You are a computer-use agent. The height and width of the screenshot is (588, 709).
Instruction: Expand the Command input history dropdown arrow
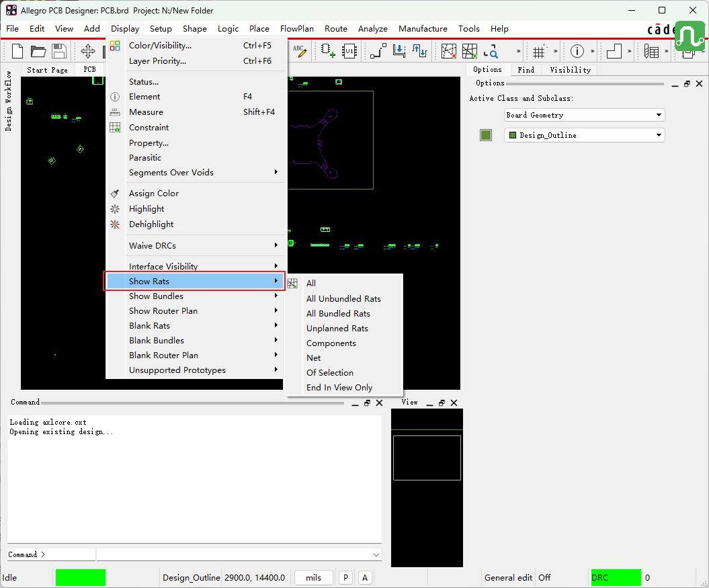(x=376, y=554)
